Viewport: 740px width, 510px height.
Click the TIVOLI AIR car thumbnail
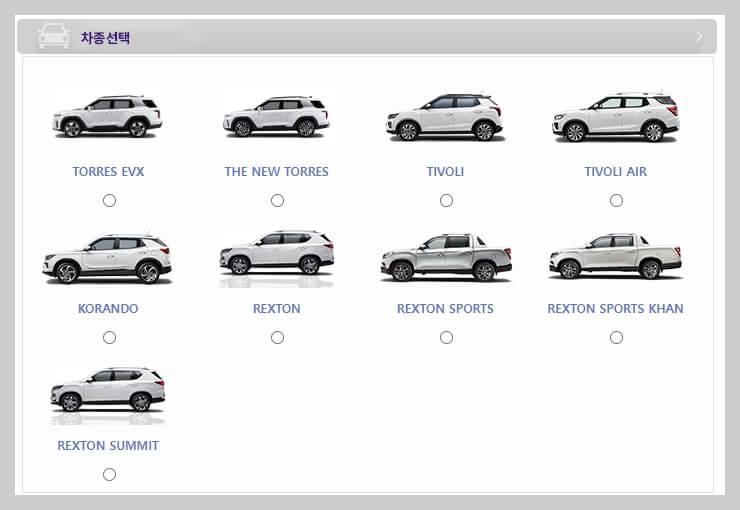point(616,116)
